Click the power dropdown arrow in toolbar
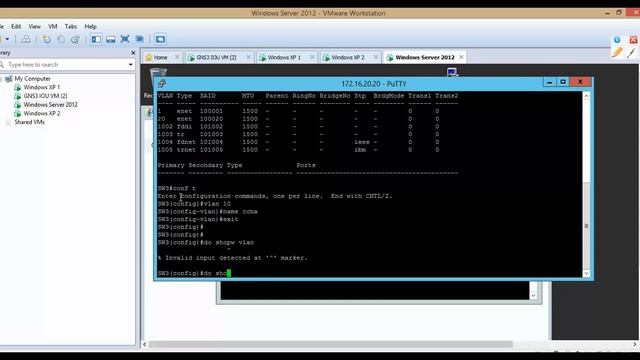Image resolution: width=640 pixels, height=360 pixels. click(7, 39)
